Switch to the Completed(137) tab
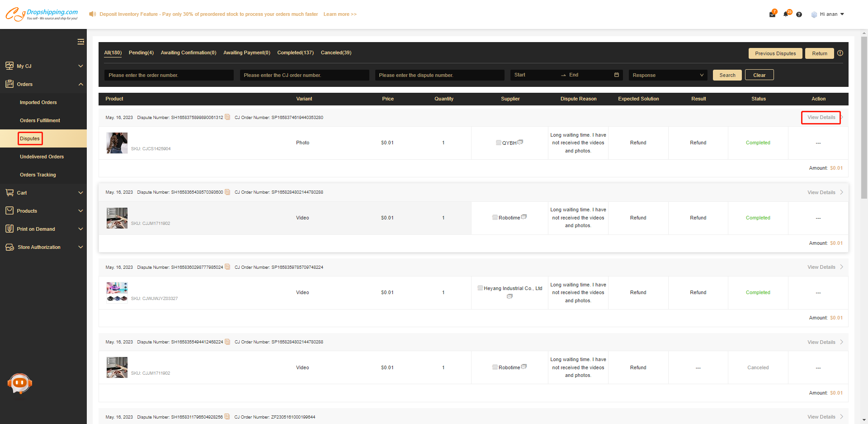The image size is (868, 424). point(295,53)
